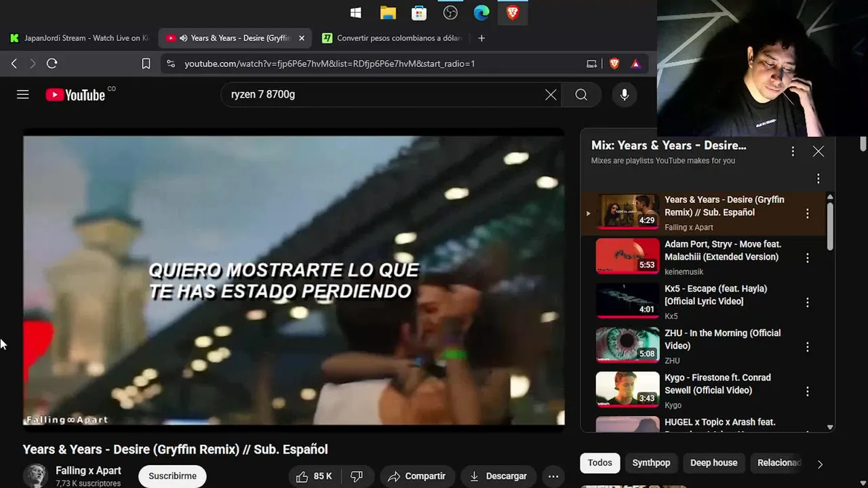Viewport: 868px width, 488px height.
Task: Open the Windows Start menu
Action: click(x=356, y=13)
